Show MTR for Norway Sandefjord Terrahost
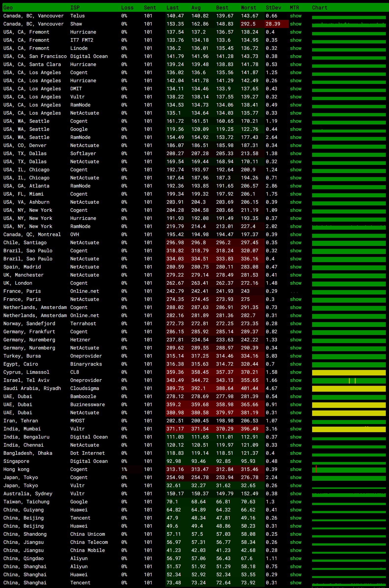 [295, 323]
